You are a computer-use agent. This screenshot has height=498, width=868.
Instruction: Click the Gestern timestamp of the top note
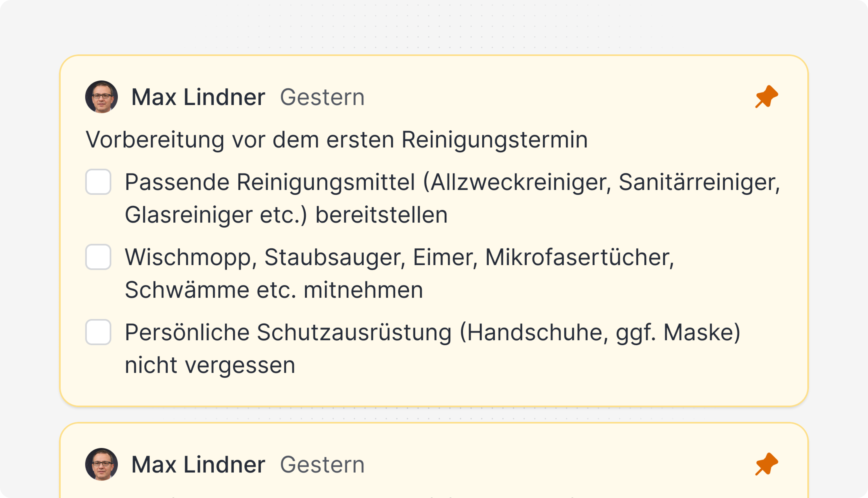322,97
